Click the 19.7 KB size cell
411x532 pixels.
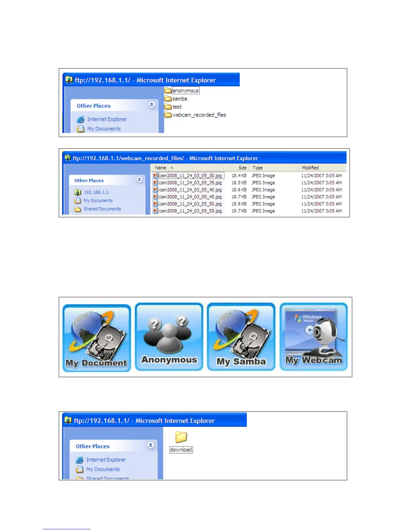tap(239, 211)
